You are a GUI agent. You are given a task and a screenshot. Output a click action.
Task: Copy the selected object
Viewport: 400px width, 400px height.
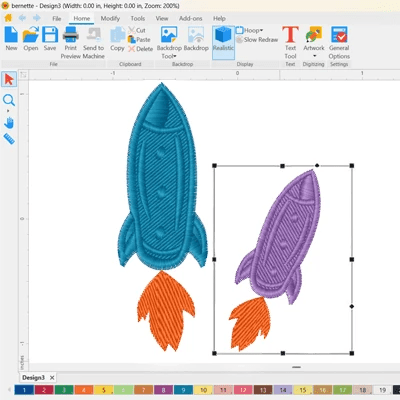click(117, 39)
